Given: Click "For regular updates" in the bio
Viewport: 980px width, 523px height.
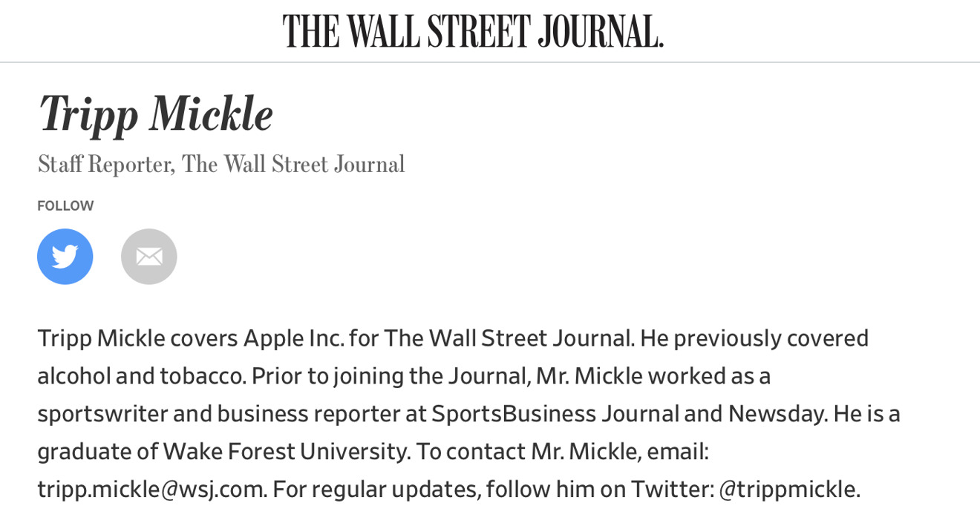Looking at the screenshot, I should (376, 489).
